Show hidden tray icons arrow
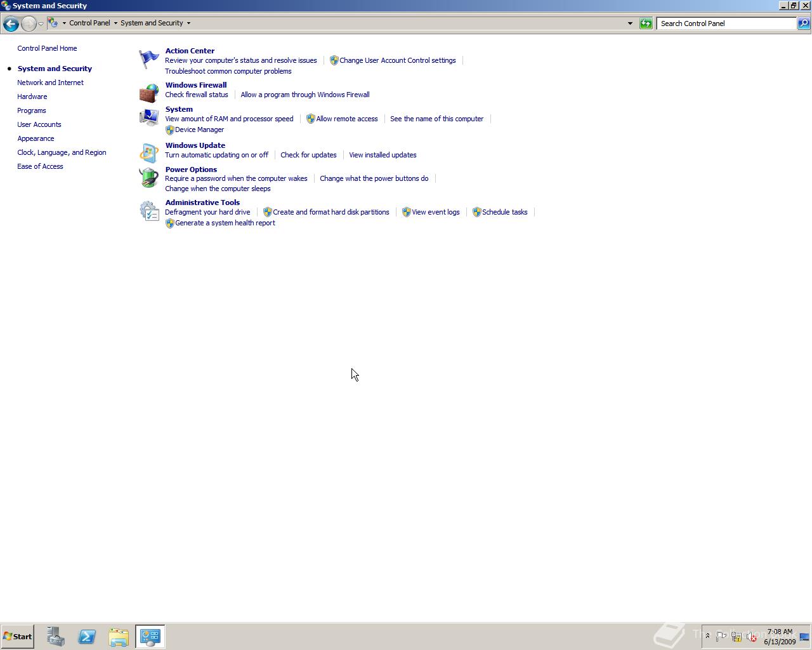Viewport: 812px width, 650px height. click(707, 636)
